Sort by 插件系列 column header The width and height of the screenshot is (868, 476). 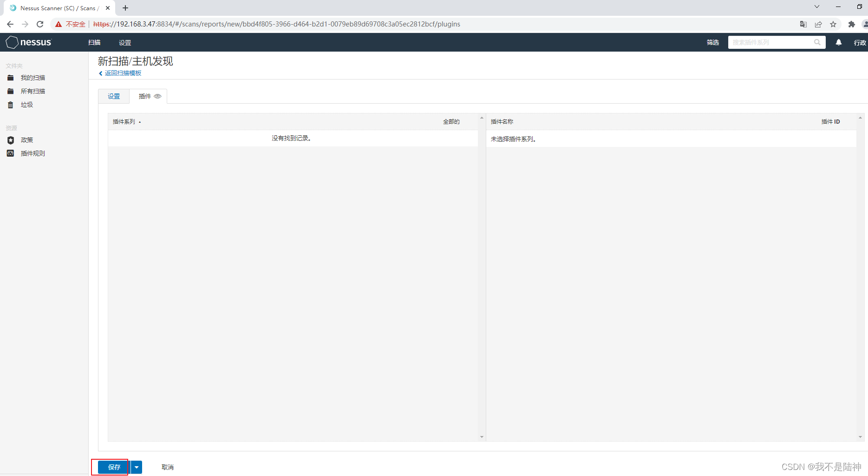tap(126, 122)
